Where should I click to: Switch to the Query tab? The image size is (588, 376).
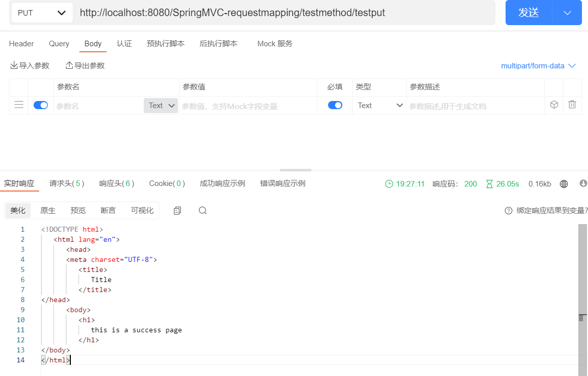[59, 44]
